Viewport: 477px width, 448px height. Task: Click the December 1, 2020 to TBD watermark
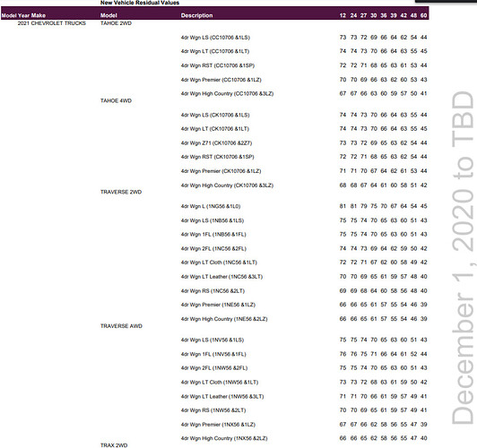point(463,257)
